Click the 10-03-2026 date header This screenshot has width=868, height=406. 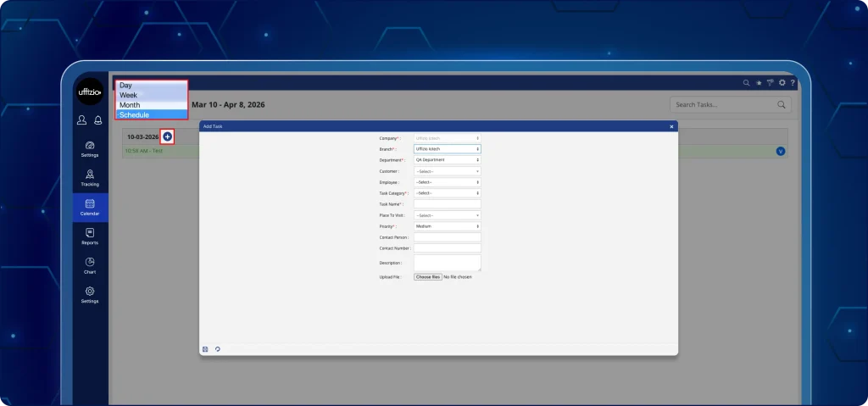[142, 136]
